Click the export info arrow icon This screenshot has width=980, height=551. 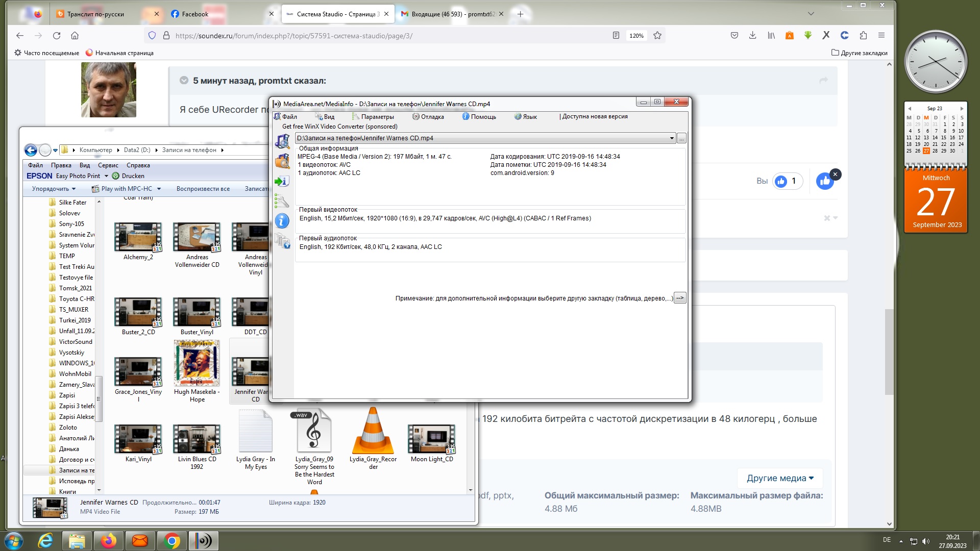coord(282,182)
